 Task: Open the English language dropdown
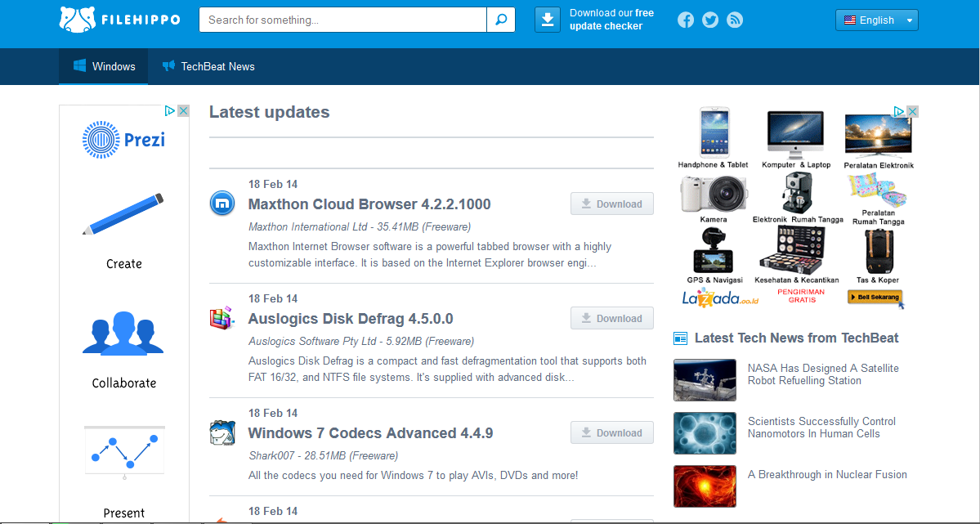(876, 19)
